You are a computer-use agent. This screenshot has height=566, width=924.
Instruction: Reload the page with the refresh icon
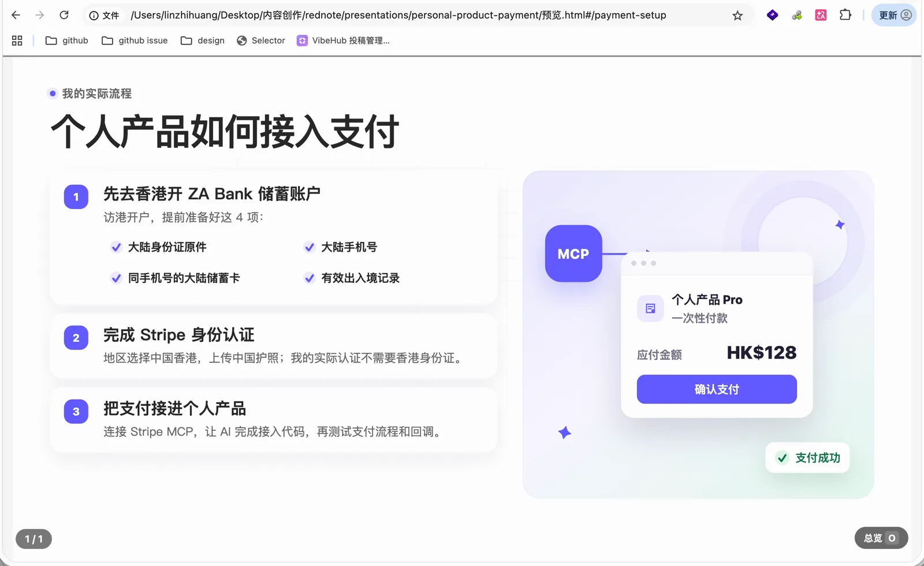pos(64,15)
